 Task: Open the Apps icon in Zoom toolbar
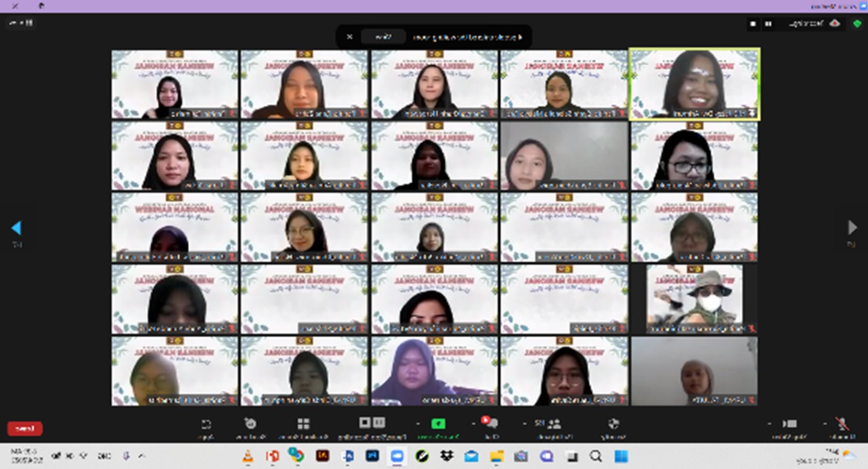click(206, 424)
